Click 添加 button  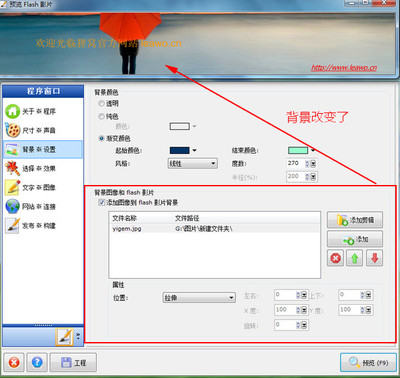pos(355,239)
